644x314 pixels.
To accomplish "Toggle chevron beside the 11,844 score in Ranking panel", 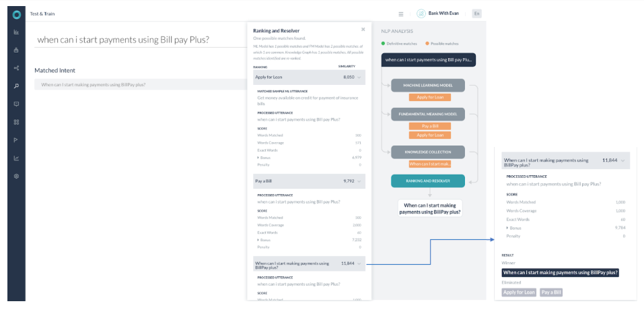I will [x=359, y=263].
